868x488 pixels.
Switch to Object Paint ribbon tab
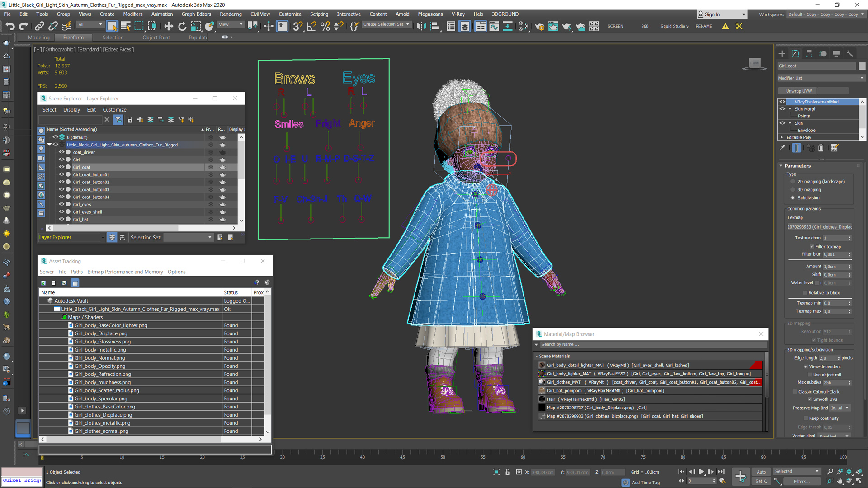[156, 38]
